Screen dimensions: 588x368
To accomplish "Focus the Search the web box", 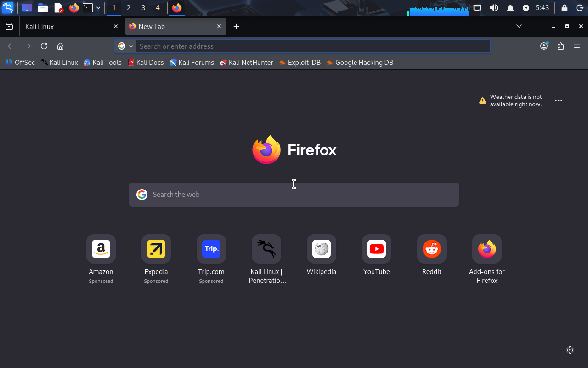I will (x=294, y=195).
